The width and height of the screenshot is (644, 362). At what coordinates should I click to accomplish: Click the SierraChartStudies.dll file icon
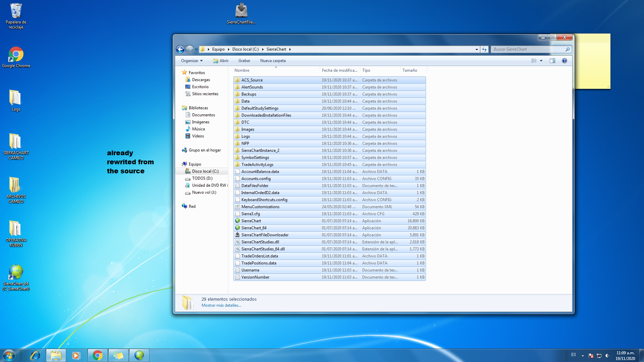click(237, 242)
